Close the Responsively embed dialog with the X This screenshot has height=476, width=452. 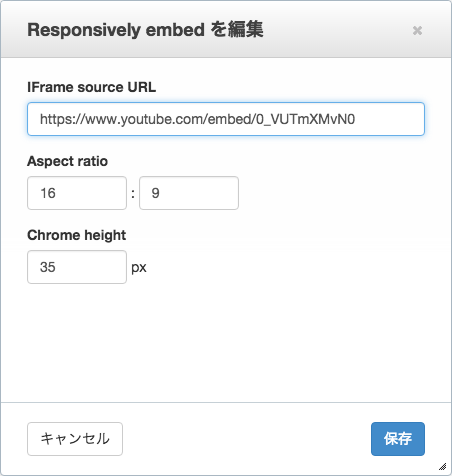coord(417,30)
